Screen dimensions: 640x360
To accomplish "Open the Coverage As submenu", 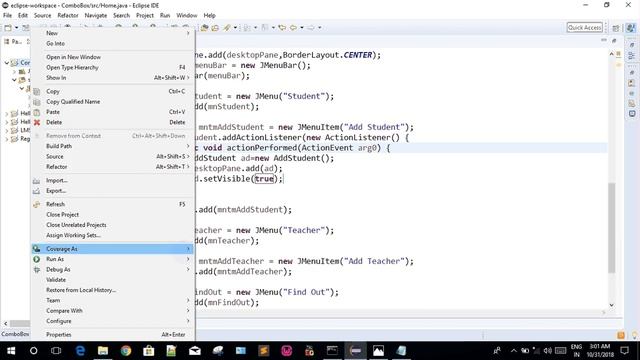I will click(x=113, y=249).
